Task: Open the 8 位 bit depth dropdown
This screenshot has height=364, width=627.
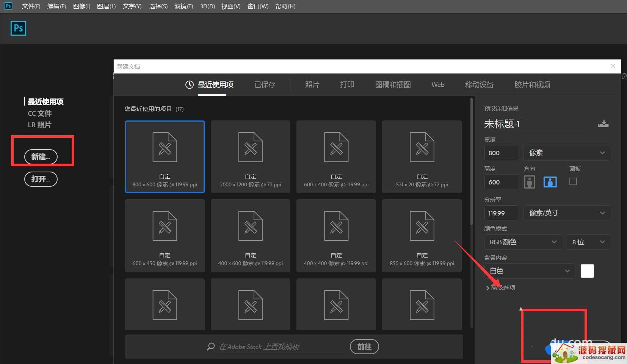Action: click(x=588, y=242)
